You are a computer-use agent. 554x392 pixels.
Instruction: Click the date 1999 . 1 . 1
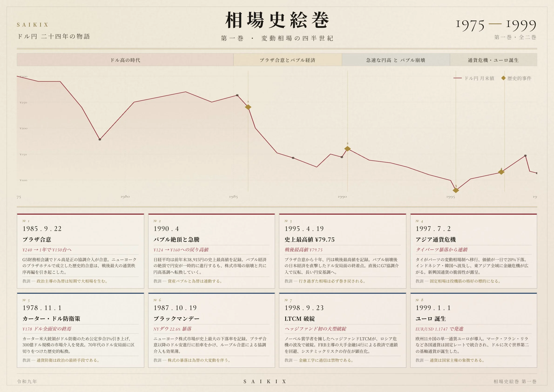(433, 308)
